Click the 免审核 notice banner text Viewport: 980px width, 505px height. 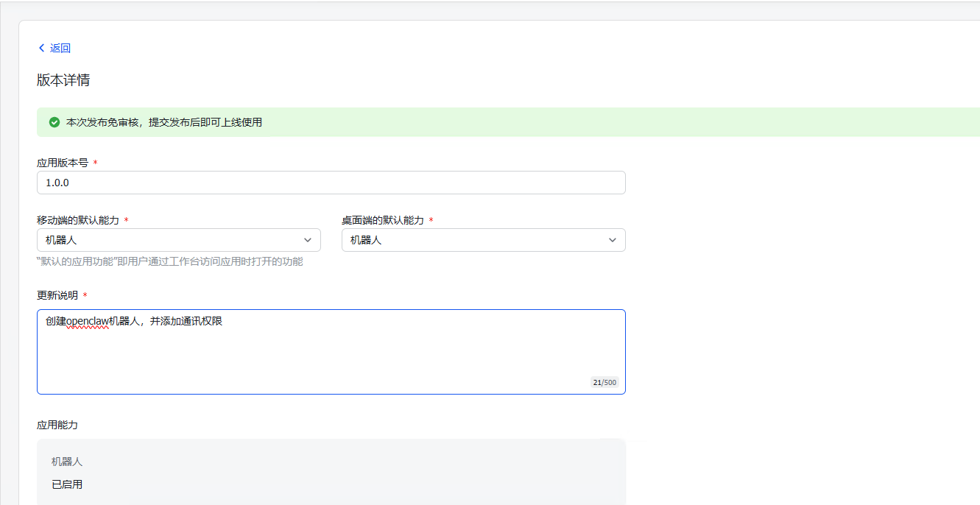(163, 122)
